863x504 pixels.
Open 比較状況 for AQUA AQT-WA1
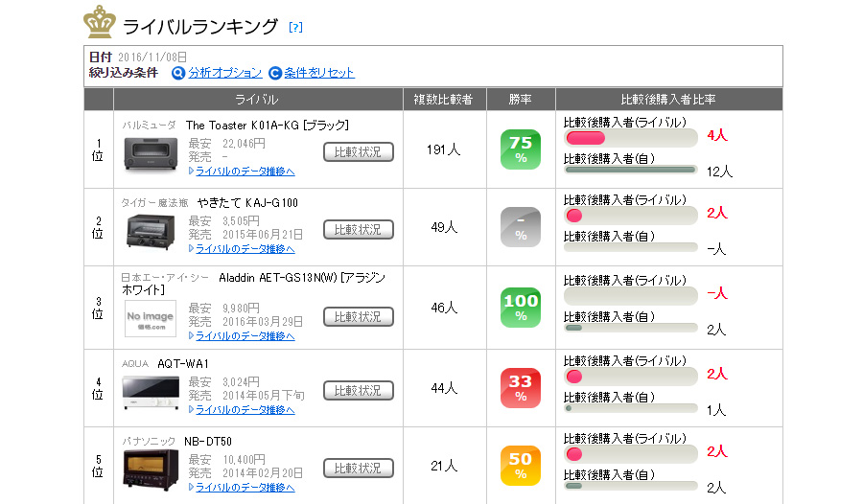pos(359,390)
